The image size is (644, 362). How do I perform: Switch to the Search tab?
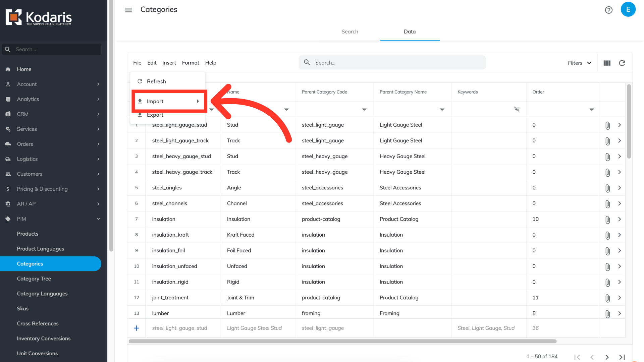(x=350, y=32)
